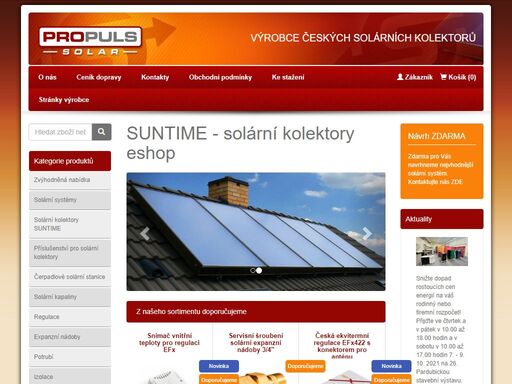Focus the Hledat zboží search field
The image size is (512, 384).
pyautogui.click(x=61, y=132)
